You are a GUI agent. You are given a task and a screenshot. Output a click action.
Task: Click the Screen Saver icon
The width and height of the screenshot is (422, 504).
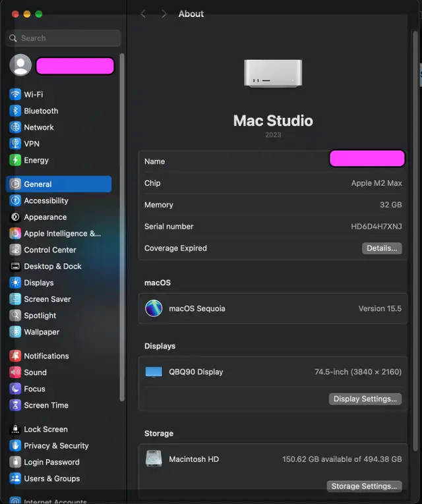coord(15,299)
